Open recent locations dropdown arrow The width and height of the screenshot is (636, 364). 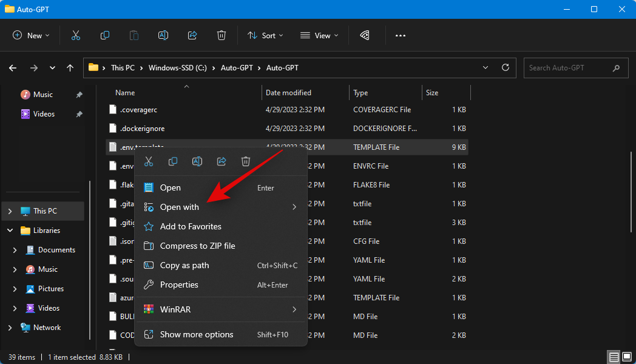click(52, 68)
